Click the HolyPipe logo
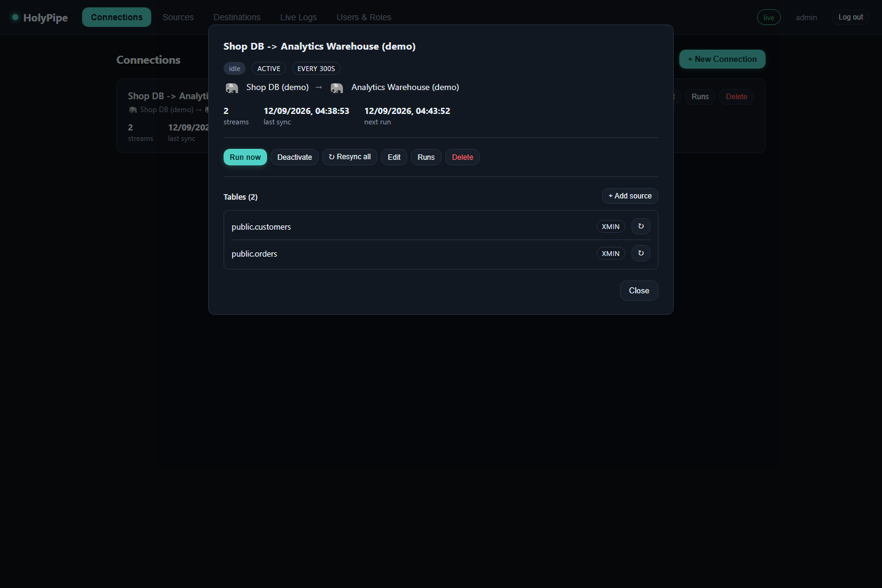882x588 pixels. pos(40,18)
